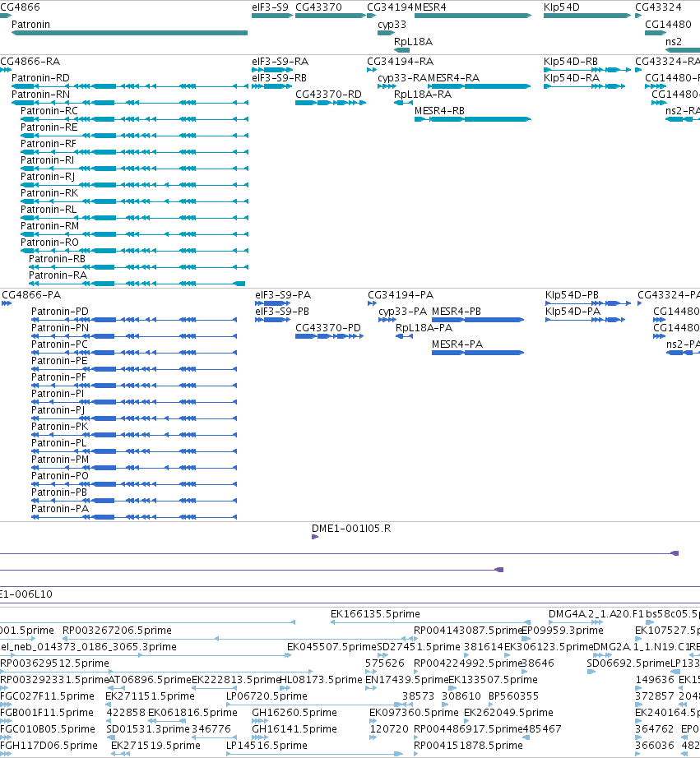This screenshot has width=700, height=758.
Task: Click the Patronin-RK transcript label
Action: click(x=49, y=193)
